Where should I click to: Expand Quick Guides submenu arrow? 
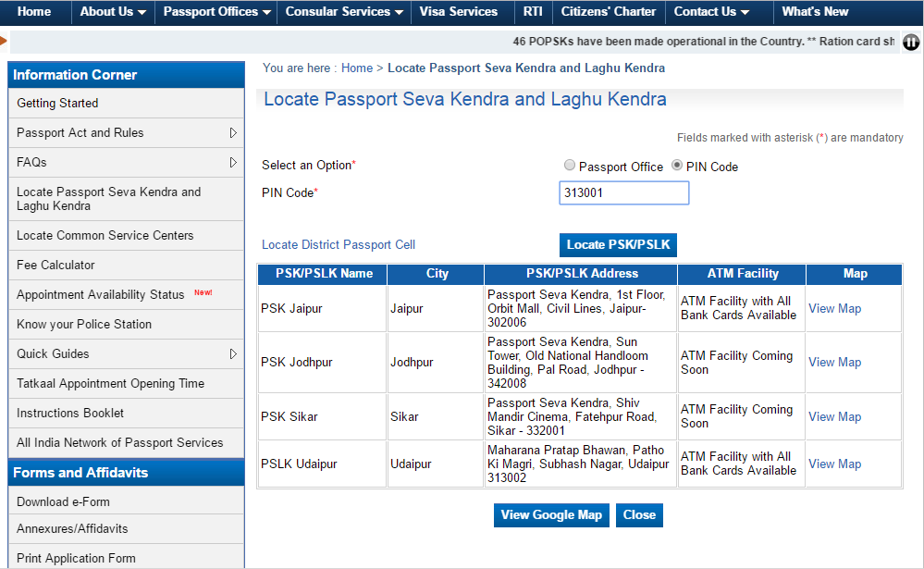click(x=233, y=353)
